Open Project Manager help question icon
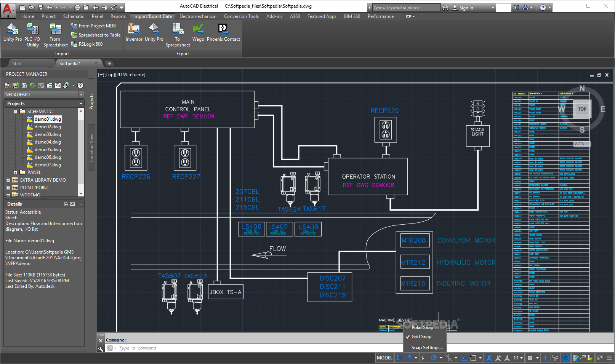The image size is (615, 364). (80, 85)
